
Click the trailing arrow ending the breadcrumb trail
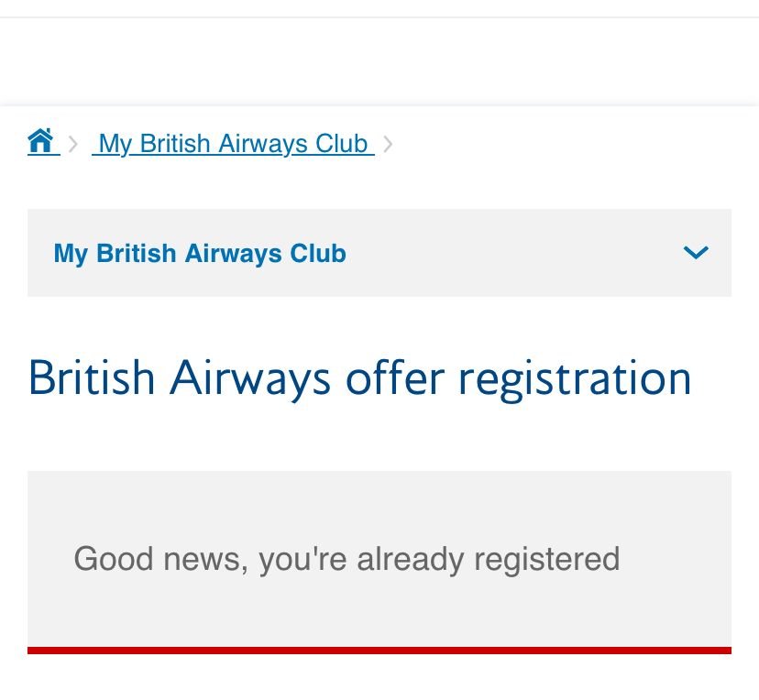(388, 145)
